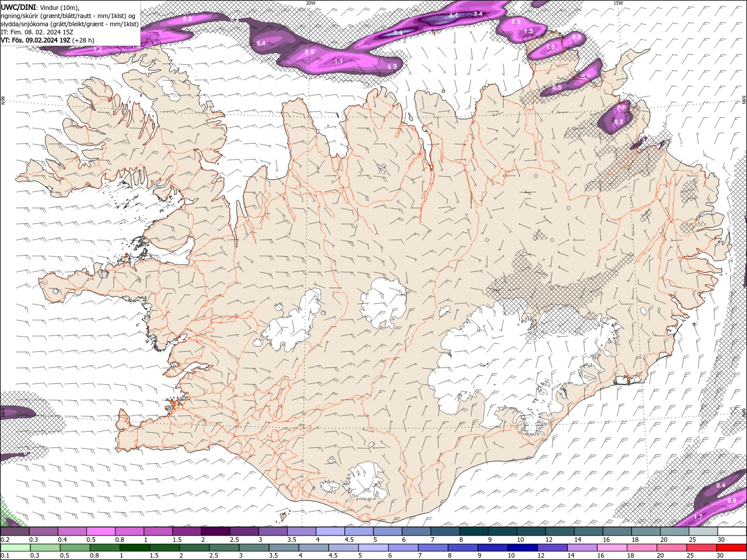
Task: Click the 4.4 snowfall value on the map
Action: 453,15
